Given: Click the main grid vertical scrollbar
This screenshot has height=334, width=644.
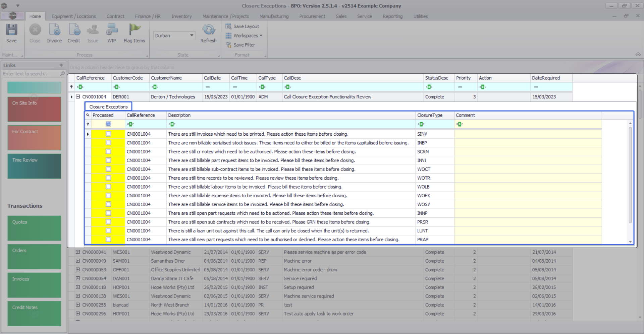Looking at the screenshot, I should pos(640,104).
